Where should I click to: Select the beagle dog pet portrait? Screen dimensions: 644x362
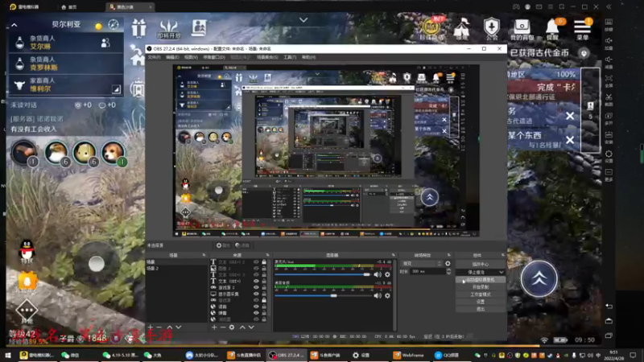113,152
